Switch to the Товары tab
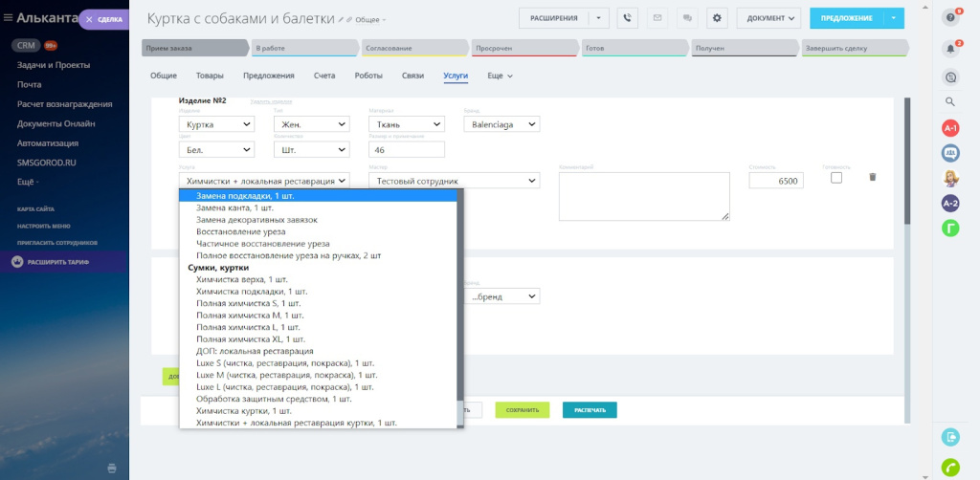 tap(210, 76)
